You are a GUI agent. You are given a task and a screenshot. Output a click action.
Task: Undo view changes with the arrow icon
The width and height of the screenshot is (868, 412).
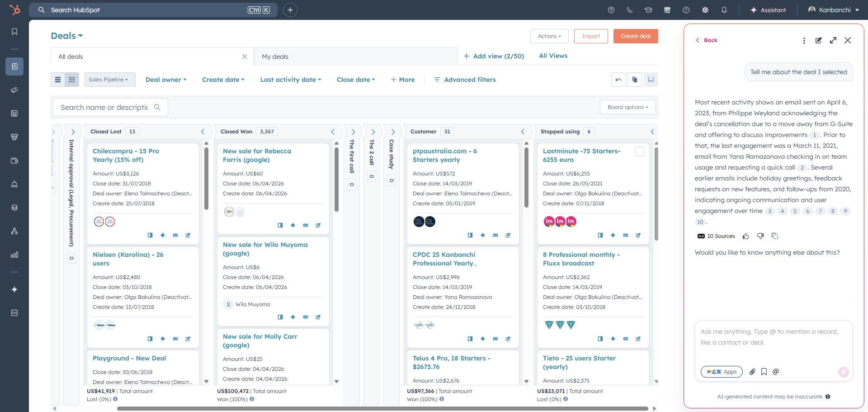point(618,80)
